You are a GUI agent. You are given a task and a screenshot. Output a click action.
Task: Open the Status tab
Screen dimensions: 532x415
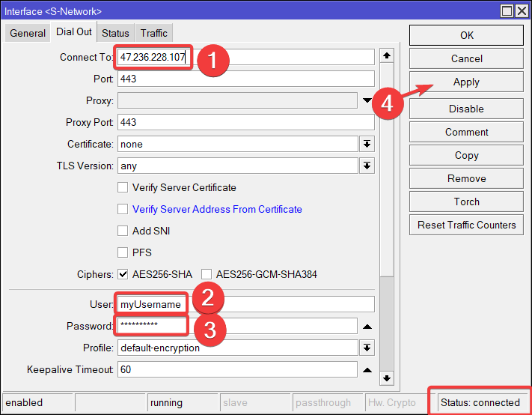coord(115,33)
